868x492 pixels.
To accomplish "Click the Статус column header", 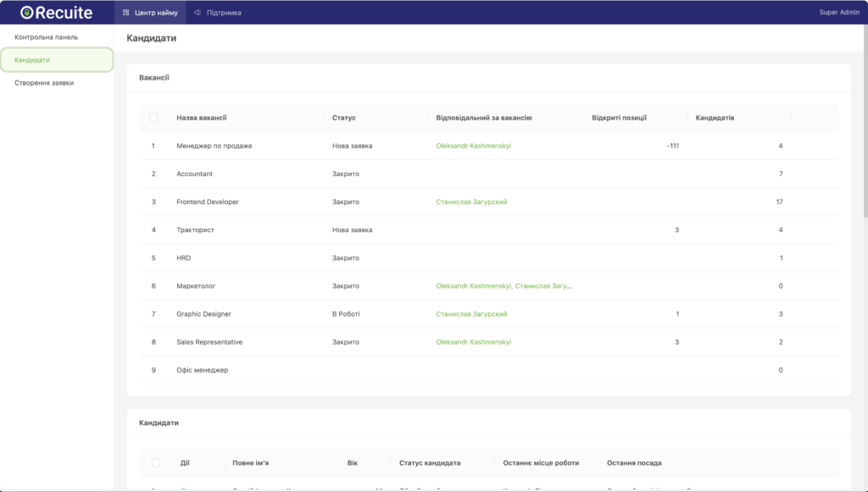I will pyautogui.click(x=343, y=118).
